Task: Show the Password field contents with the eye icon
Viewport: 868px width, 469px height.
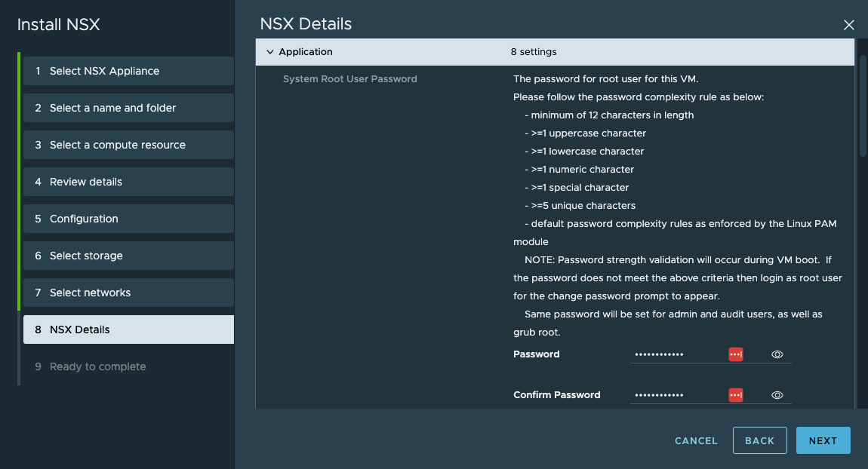Action: click(777, 354)
